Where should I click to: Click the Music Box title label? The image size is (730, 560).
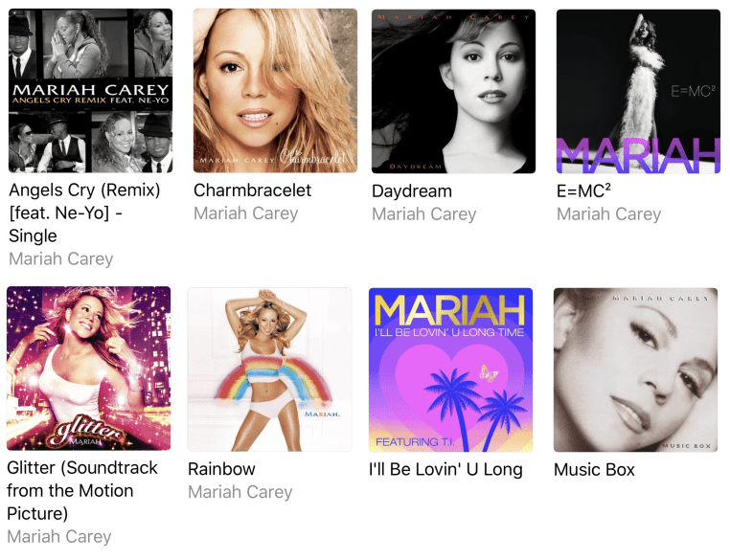pos(595,470)
